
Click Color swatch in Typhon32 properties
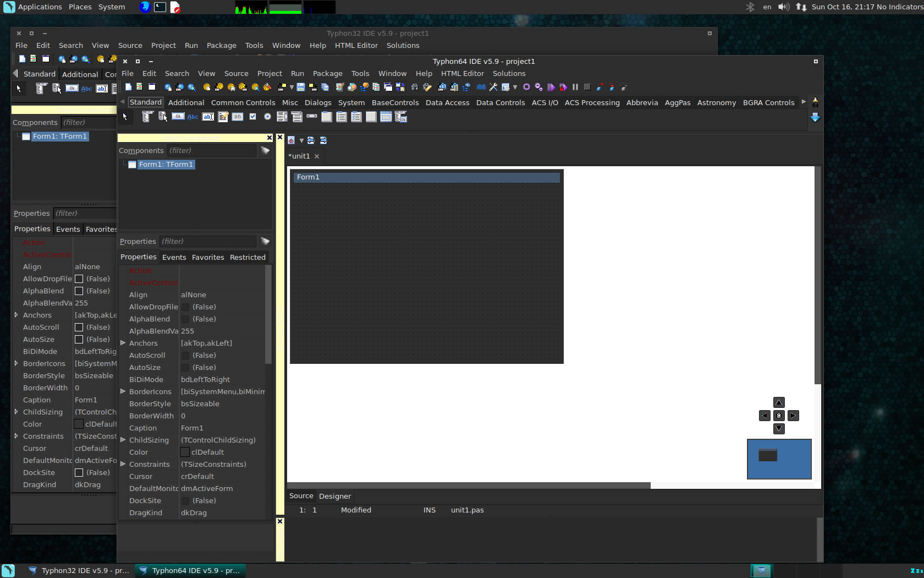[x=79, y=424]
